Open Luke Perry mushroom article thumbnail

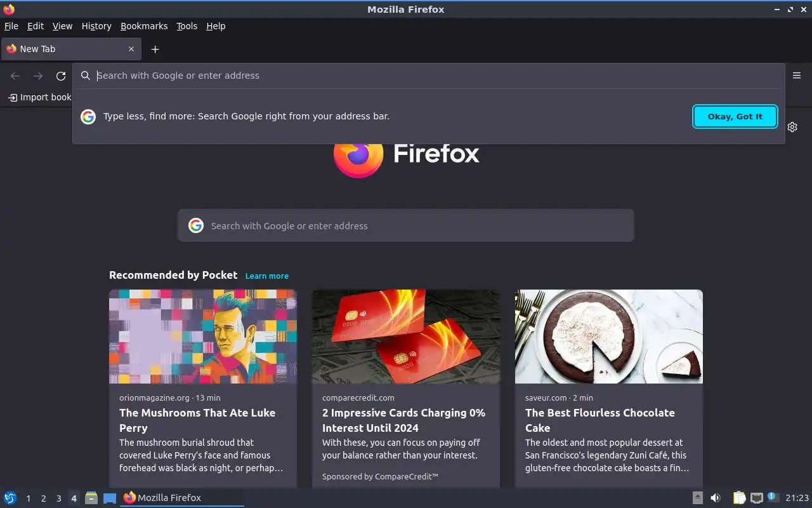click(x=203, y=337)
